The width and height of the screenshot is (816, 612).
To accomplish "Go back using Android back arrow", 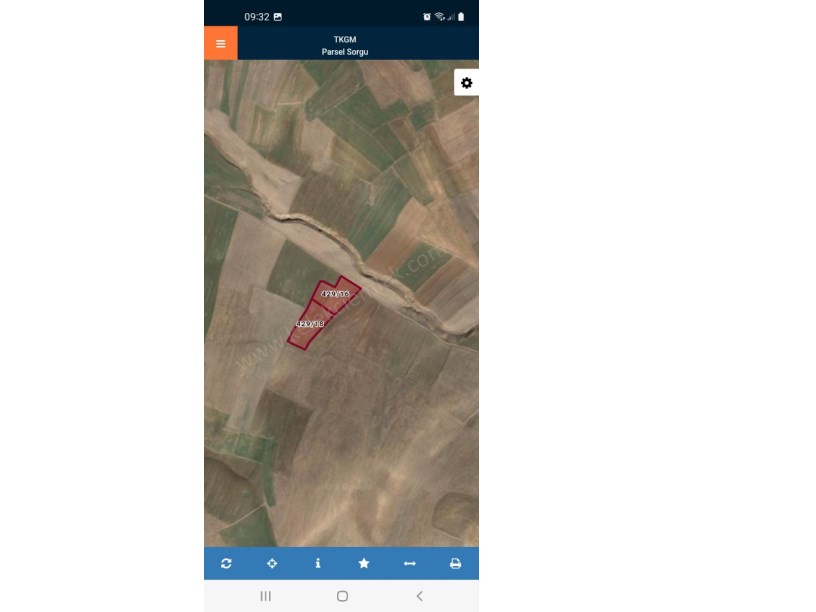I will tap(419, 596).
